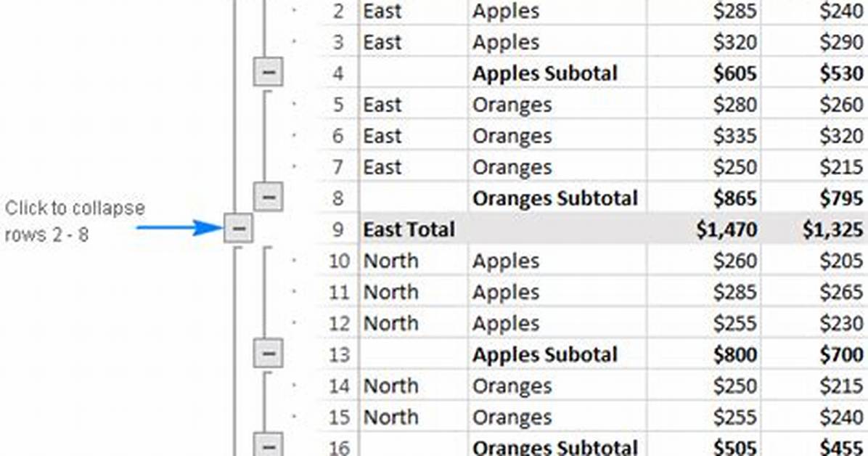Select row header 10
Screen dimensions: 868x456
click(x=338, y=261)
